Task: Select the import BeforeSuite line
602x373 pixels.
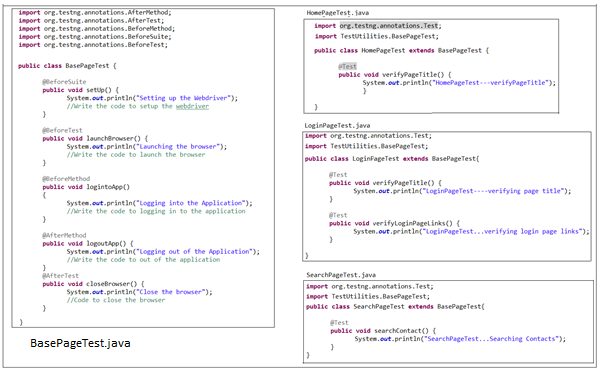Action: [x=95, y=36]
